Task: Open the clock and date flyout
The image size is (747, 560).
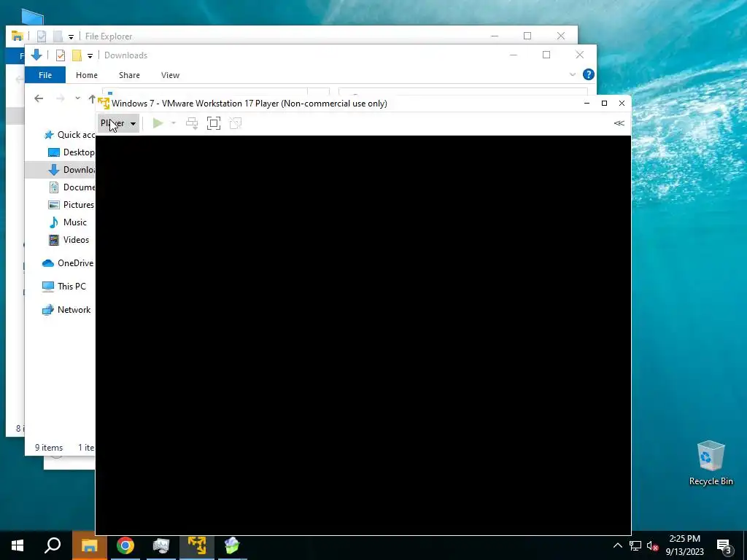Action: point(684,545)
